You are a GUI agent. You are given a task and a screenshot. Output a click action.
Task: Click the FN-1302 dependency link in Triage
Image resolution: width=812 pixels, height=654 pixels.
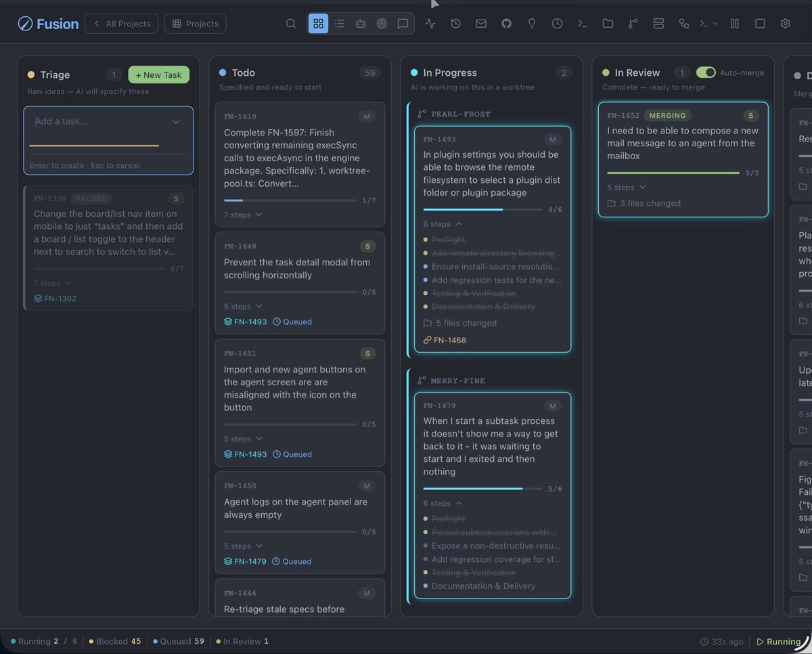pos(55,299)
